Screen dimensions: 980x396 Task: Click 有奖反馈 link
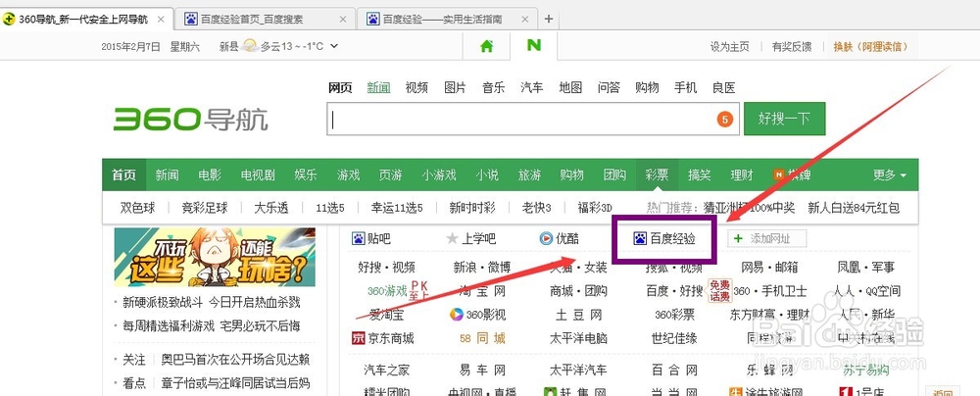click(791, 46)
